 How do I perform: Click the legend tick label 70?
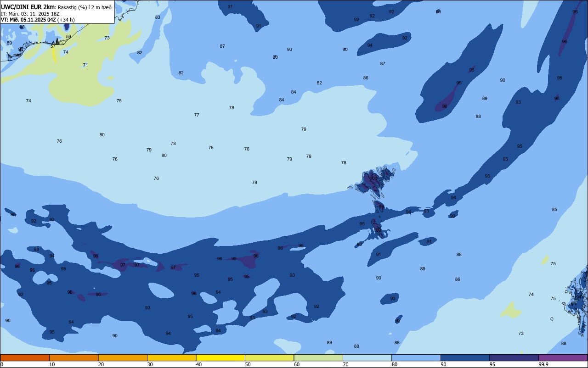pos(345,364)
